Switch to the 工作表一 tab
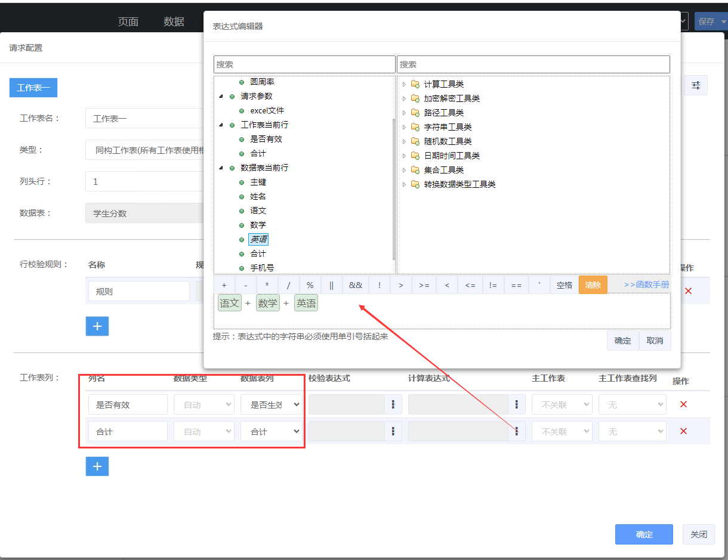Screen dimensions: 728x560 (33, 88)
